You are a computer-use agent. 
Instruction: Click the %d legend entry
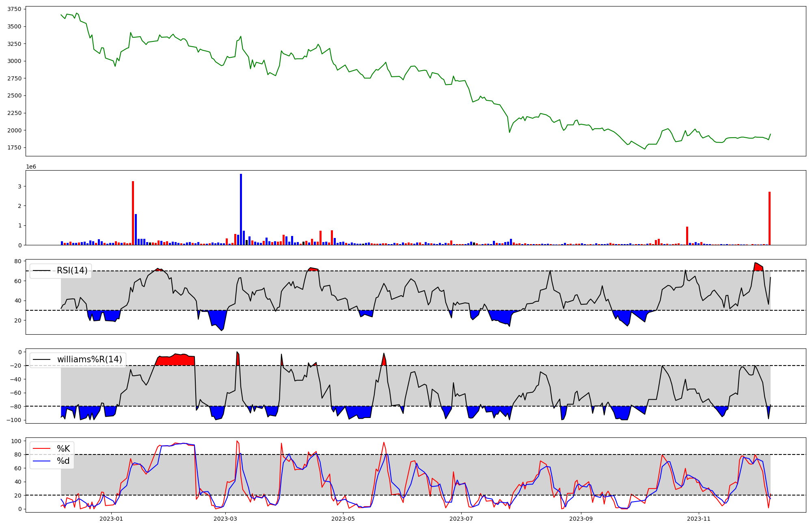click(x=63, y=461)
